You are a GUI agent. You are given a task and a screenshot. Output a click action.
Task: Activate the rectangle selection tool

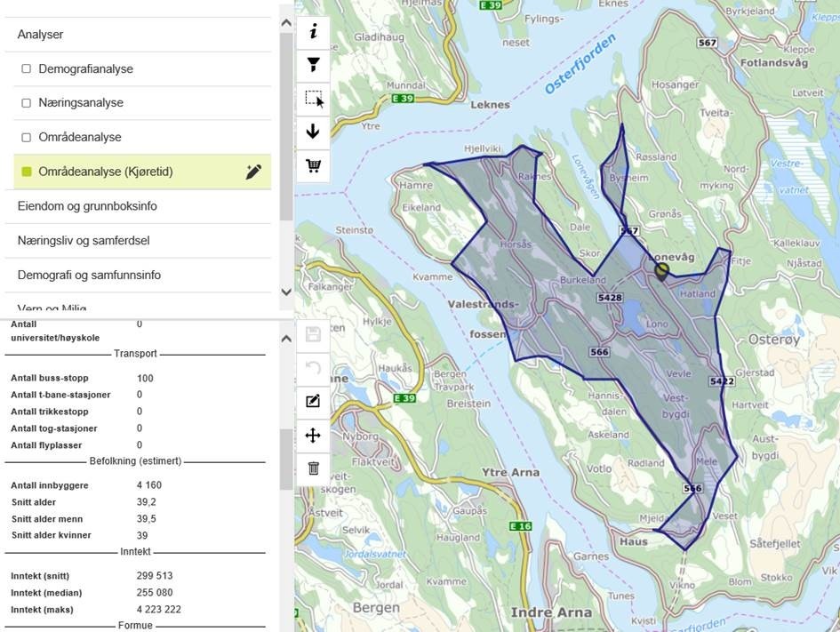tap(312, 98)
